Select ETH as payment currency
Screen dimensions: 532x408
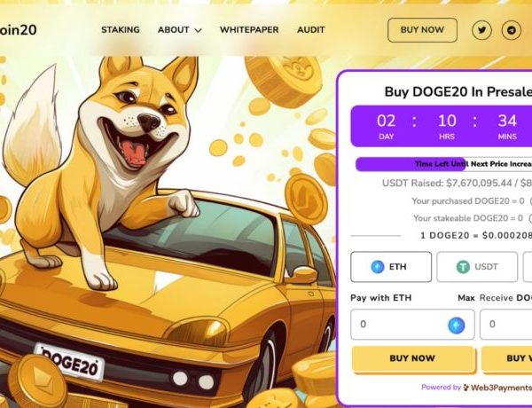pos(391,267)
